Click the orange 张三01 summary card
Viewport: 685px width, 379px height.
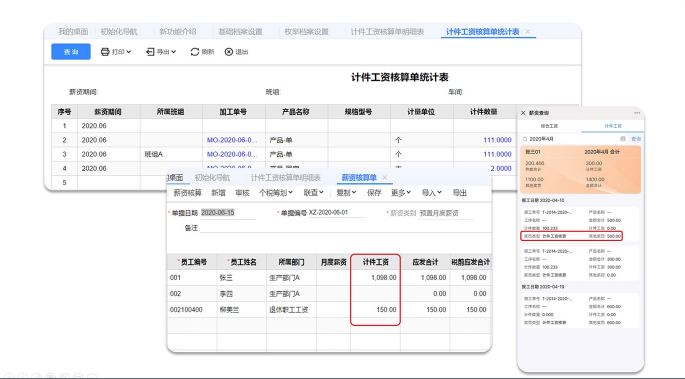click(x=581, y=169)
